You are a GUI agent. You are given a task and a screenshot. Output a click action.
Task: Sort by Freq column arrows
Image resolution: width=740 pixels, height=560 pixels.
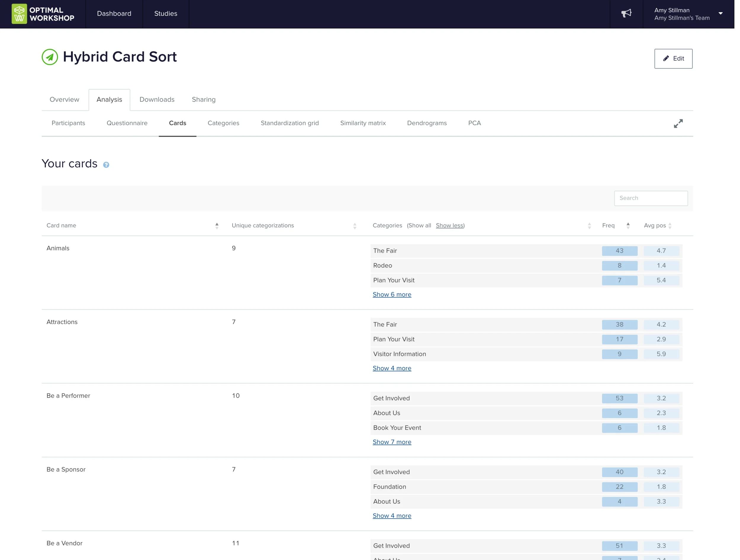tap(628, 226)
